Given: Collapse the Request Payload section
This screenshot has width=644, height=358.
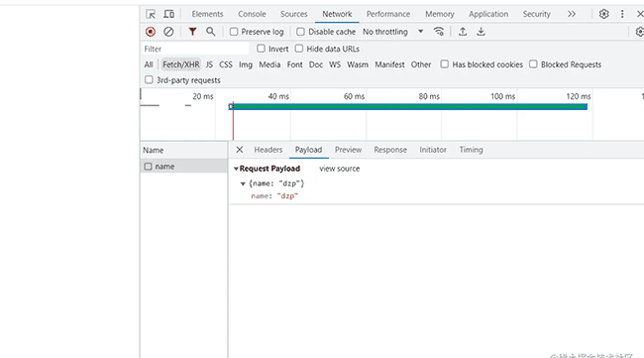Looking at the screenshot, I should [x=236, y=169].
